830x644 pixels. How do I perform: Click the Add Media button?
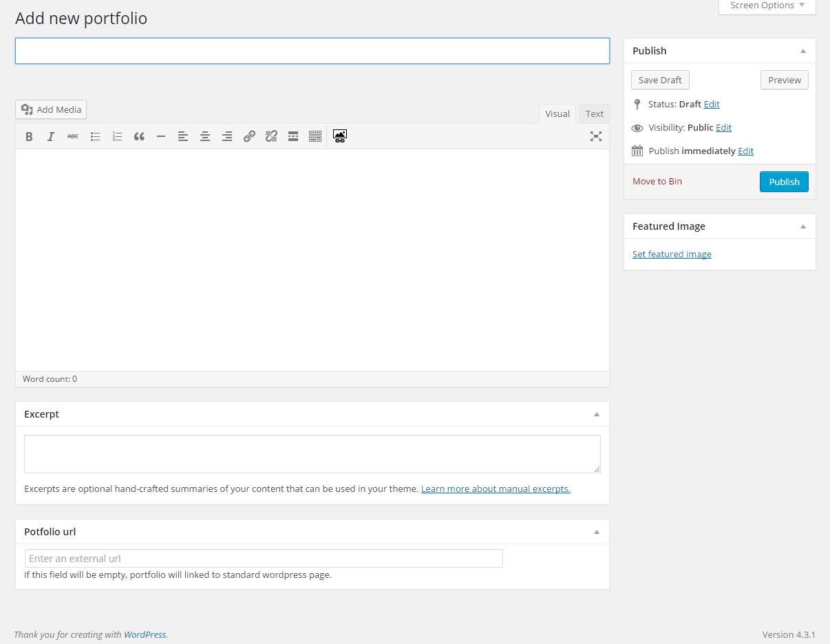tap(51, 109)
